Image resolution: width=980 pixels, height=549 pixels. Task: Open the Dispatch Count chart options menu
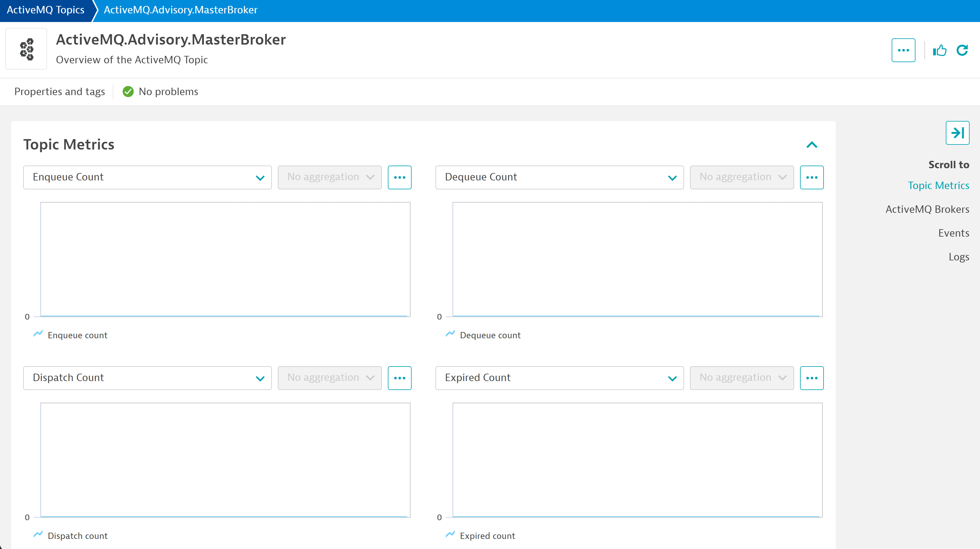(399, 378)
